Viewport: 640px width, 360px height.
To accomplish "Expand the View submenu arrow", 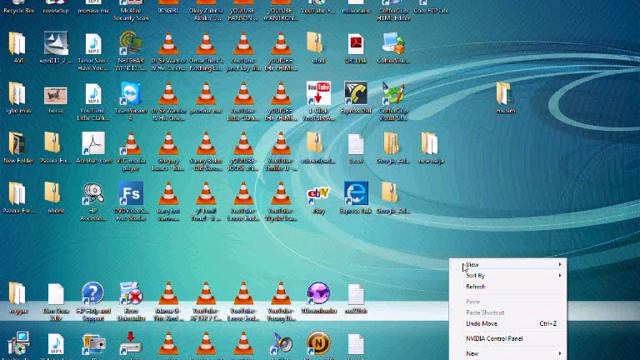I will coord(560,264).
